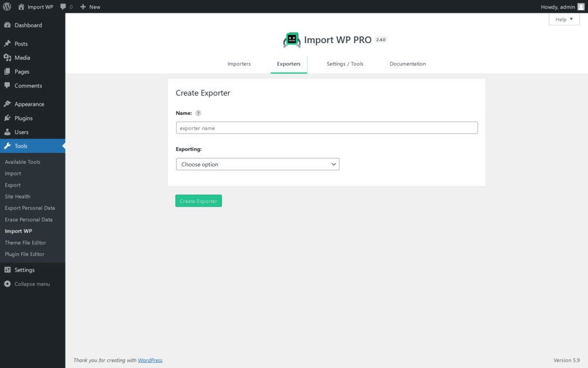Open the Exporting Choose option dropdown
Image resolution: width=588 pixels, height=368 pixels.
tap(258, 164)
